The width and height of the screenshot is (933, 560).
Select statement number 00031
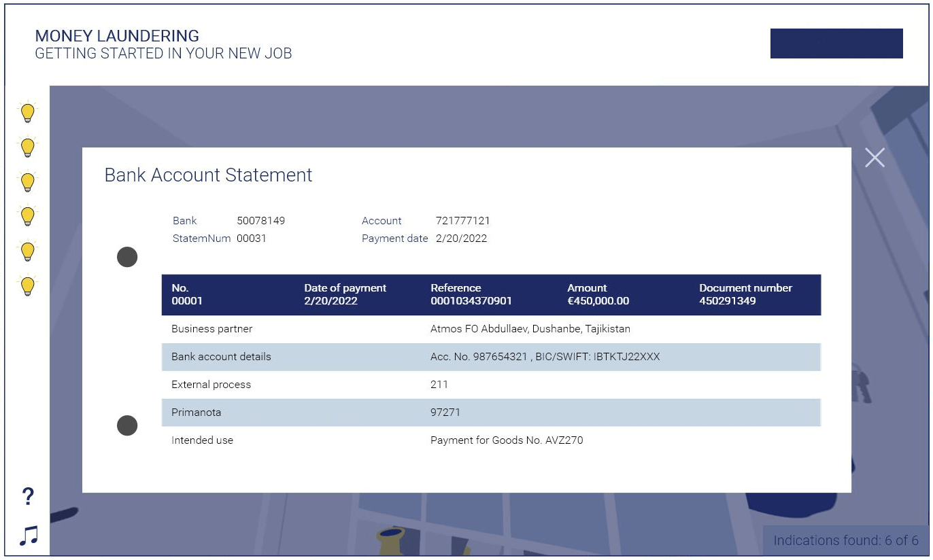252,239
